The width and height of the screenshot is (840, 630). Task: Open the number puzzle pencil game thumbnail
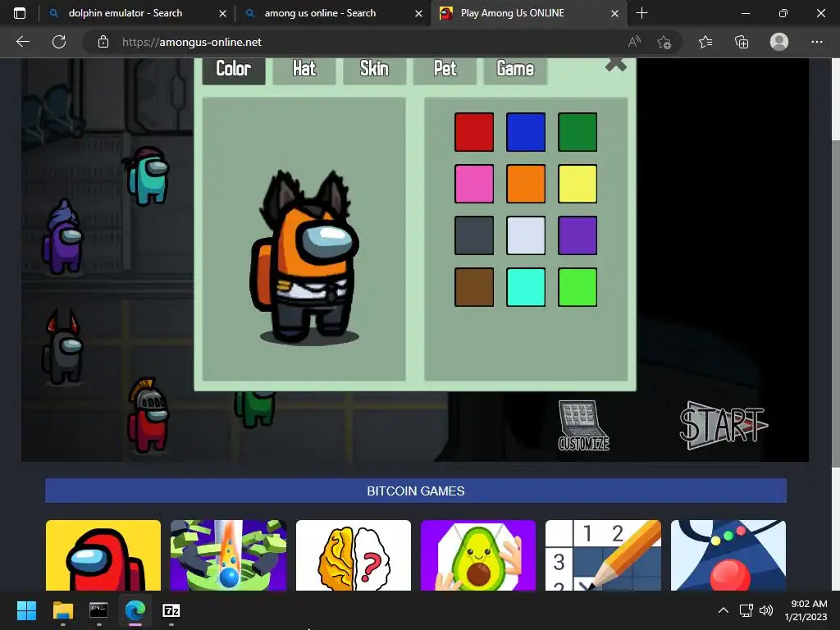603,555
